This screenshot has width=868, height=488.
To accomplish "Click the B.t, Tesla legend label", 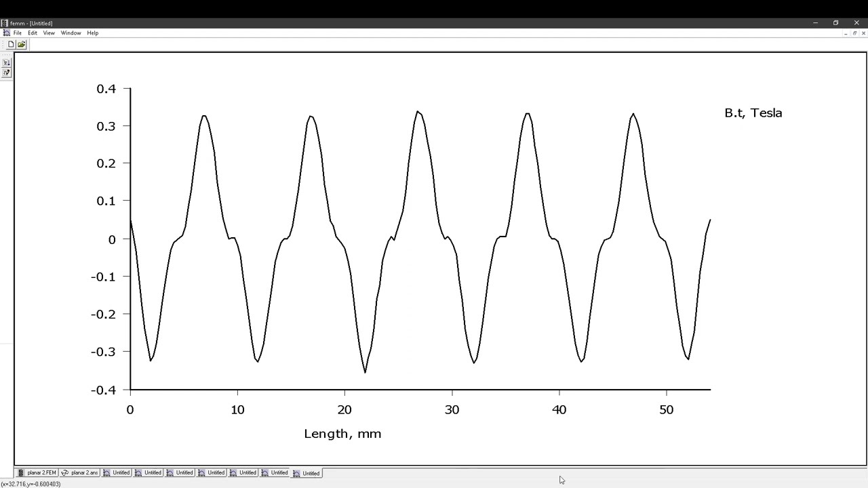I will tap(753, 113).
